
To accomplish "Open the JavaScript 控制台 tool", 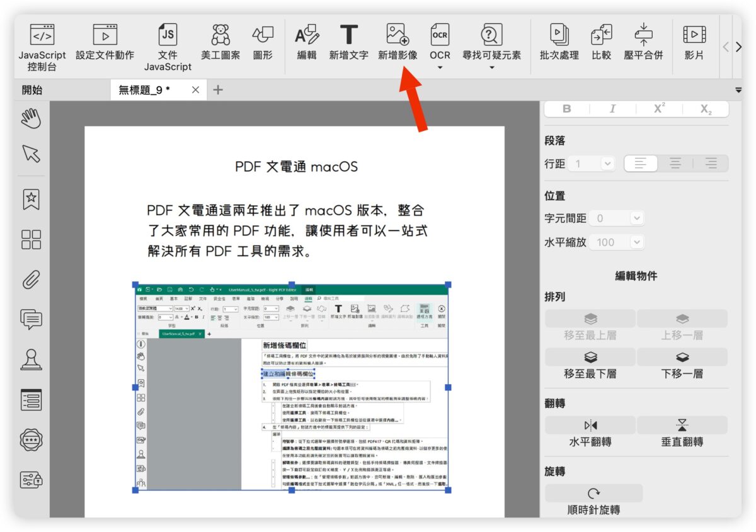I will [x=42, y=47].
